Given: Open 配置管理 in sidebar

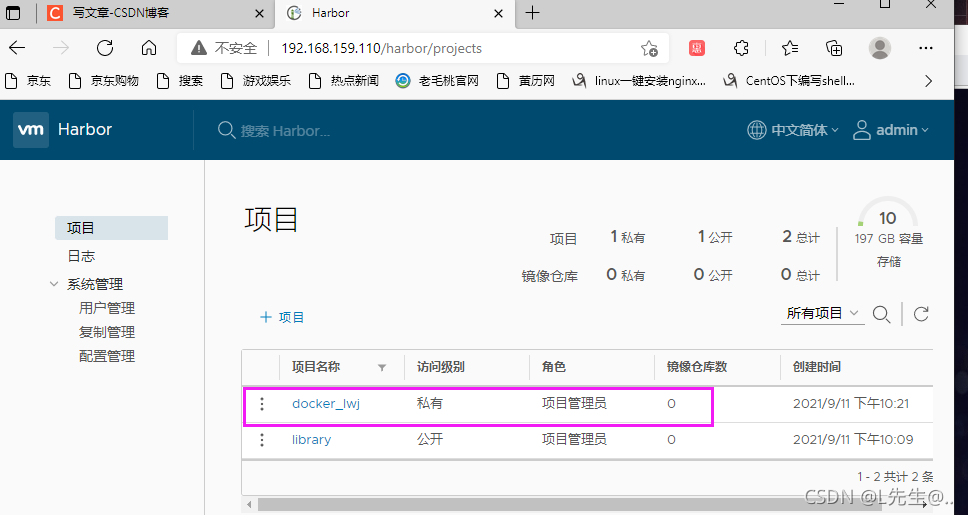Looking at the screenshot, I should 107,356.
